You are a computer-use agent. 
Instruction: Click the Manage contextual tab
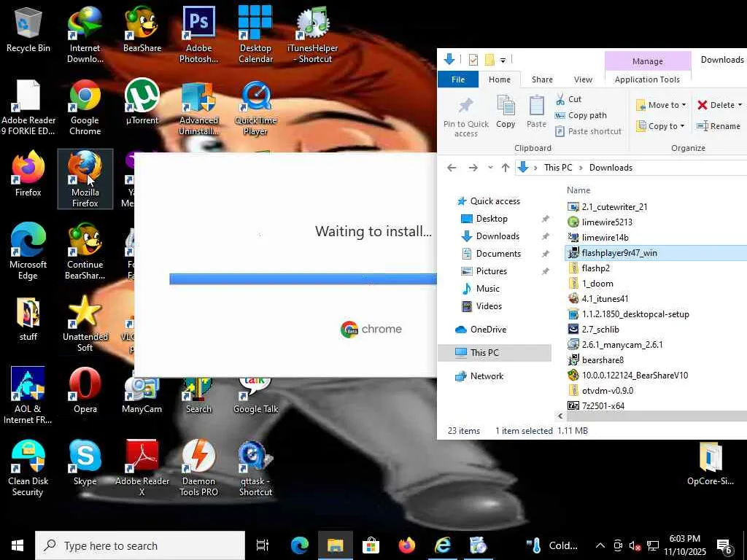[648, 61]
